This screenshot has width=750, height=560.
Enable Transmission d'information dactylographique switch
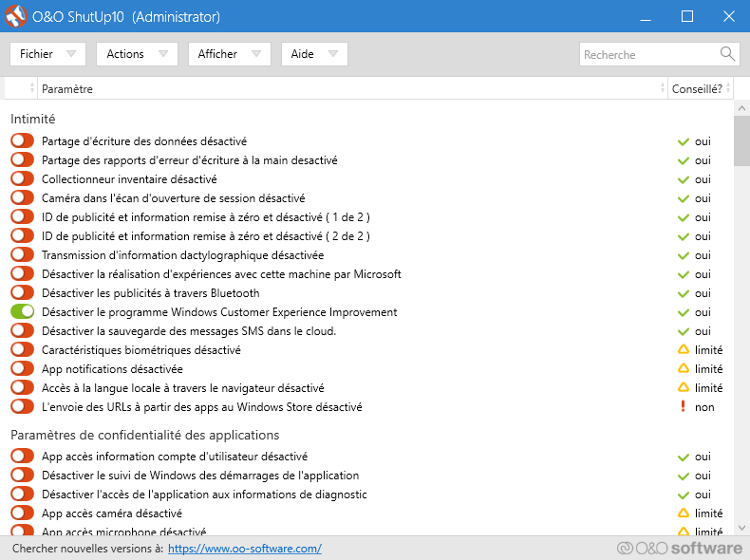[23, 254]
